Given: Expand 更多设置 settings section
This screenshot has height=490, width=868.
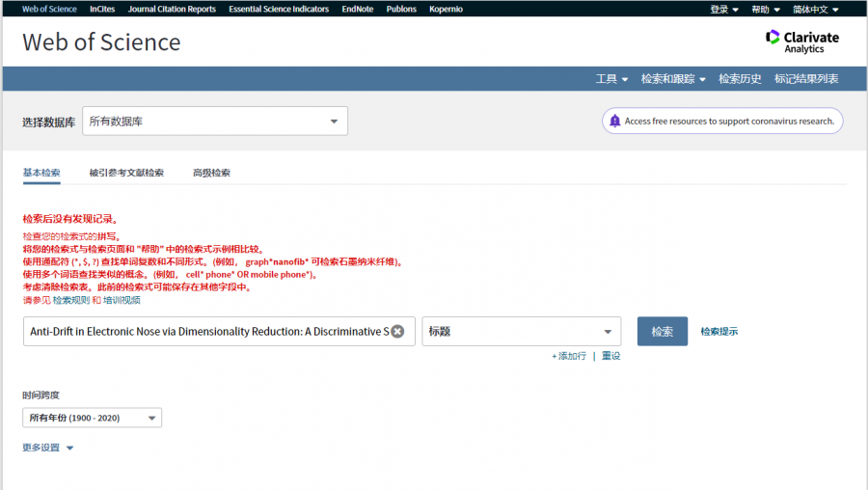Looking at the screenshot, I should pos(47,448).
